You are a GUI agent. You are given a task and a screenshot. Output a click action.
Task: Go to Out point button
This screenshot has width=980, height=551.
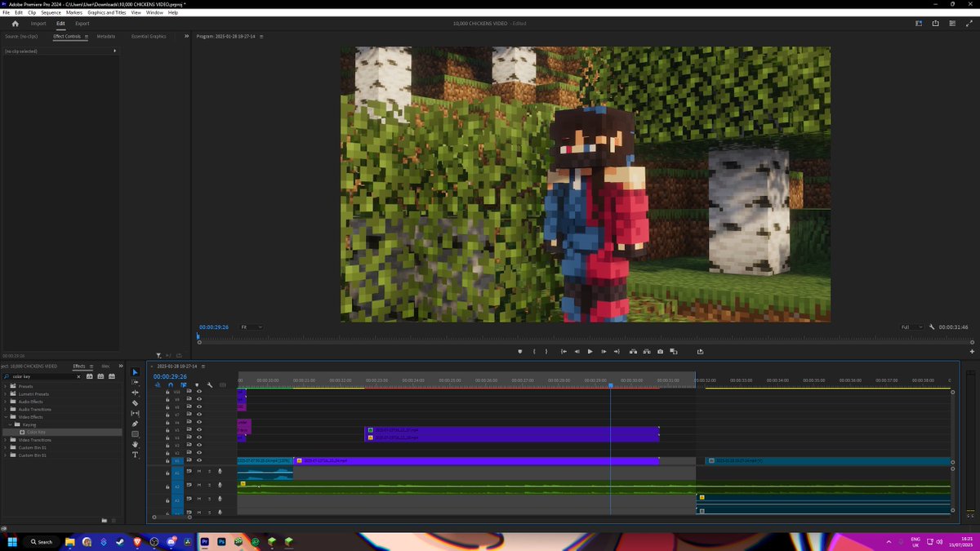[x=617, y=352]
